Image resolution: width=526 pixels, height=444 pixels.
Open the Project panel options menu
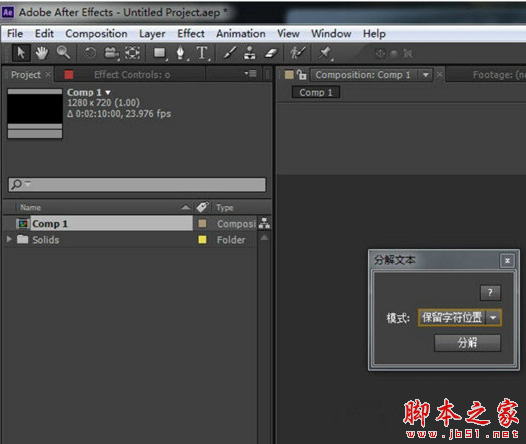coord(251,74)
